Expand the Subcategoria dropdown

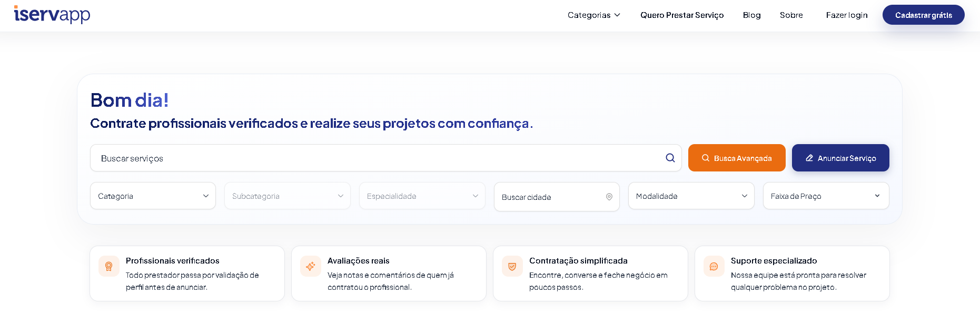[x=288, y=196]
